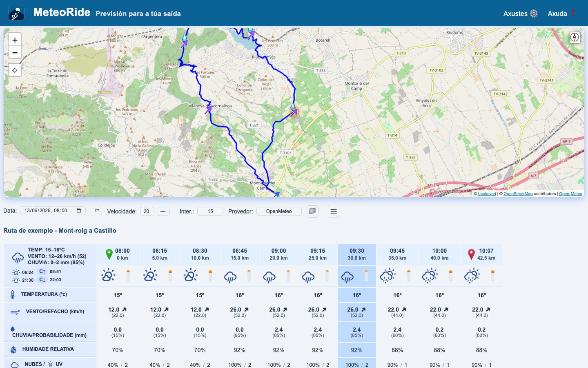Image resolution: width=588 pixels, height=368 pixels.
Task: Open the OpenStreetMap attribution link
Action: [x=518, y=194]
